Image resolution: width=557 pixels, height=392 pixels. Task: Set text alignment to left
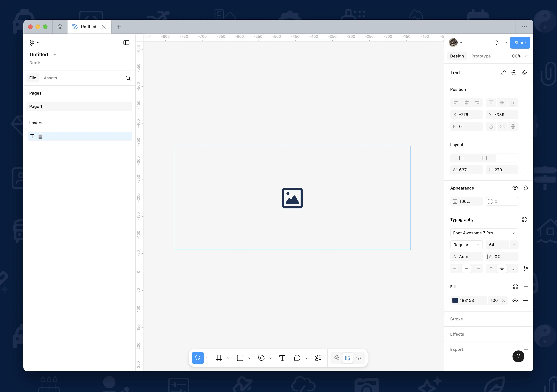(x=455, y=269)
